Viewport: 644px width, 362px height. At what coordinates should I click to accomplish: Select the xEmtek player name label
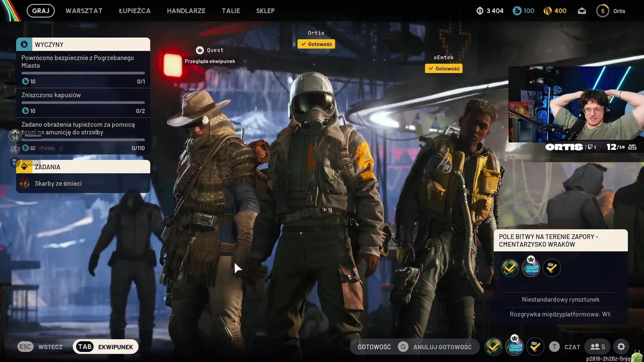pos(443,57)
